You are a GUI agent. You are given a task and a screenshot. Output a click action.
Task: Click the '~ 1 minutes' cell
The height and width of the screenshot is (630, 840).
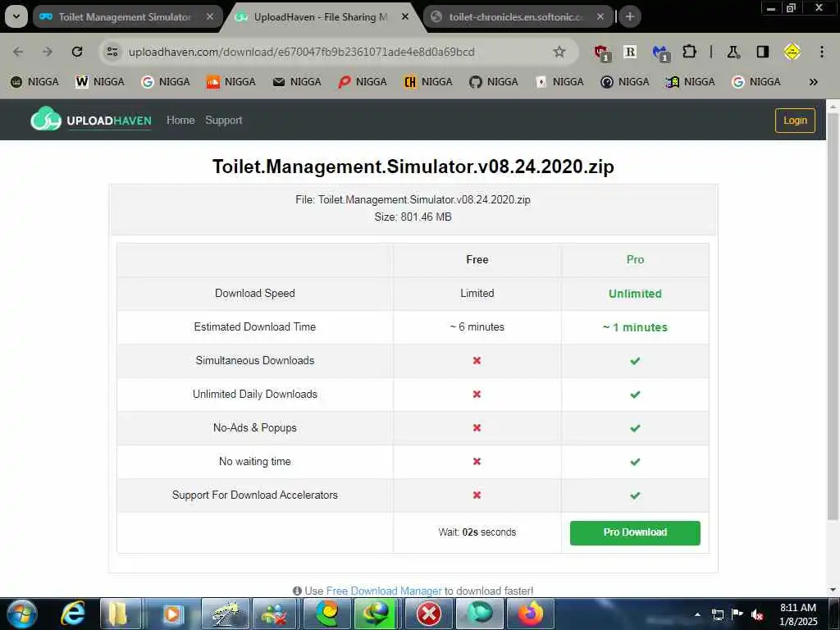635,327
